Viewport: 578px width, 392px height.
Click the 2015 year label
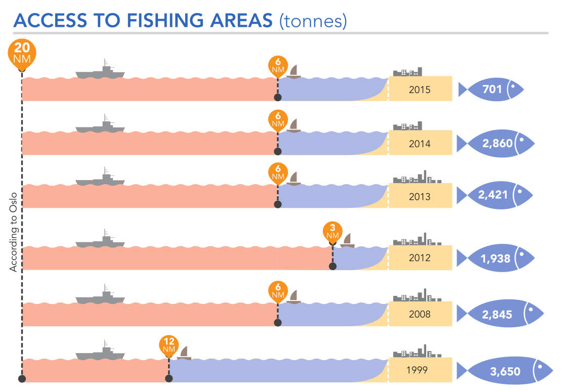click(x=420, y=90)
